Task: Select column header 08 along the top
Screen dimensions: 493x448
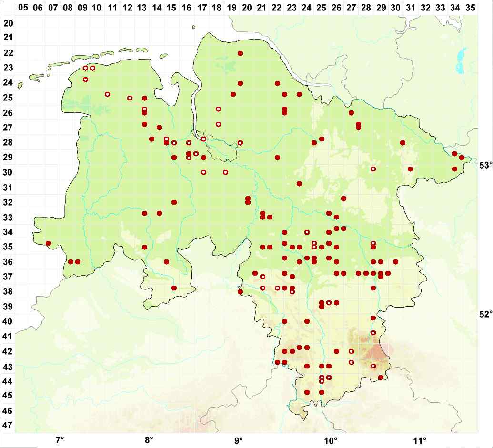Action: 68,7
